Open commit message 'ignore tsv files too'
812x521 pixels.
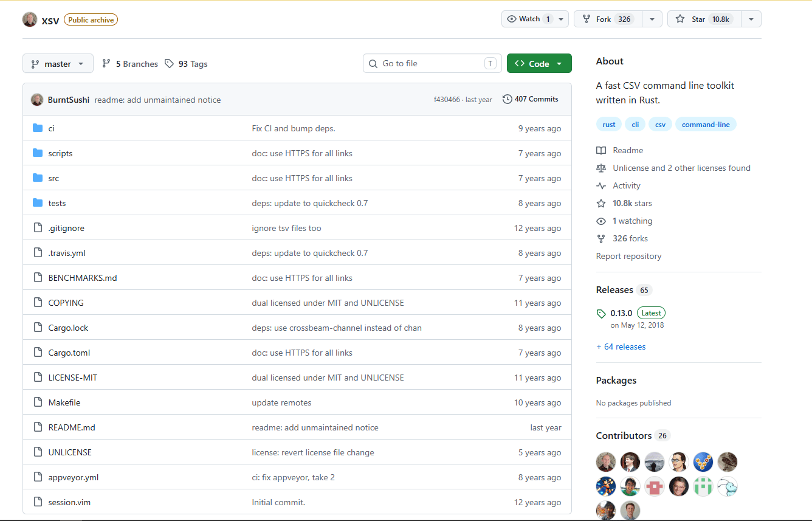pyautogui.click(x=286, y=228)
